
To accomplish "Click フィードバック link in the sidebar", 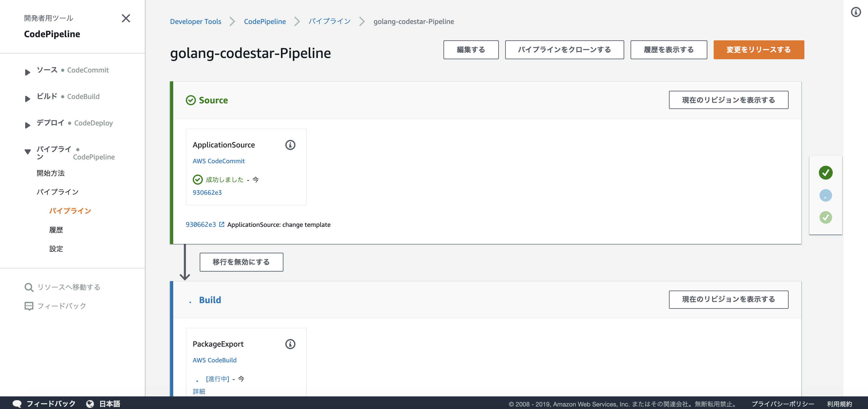I will point(62,306).
